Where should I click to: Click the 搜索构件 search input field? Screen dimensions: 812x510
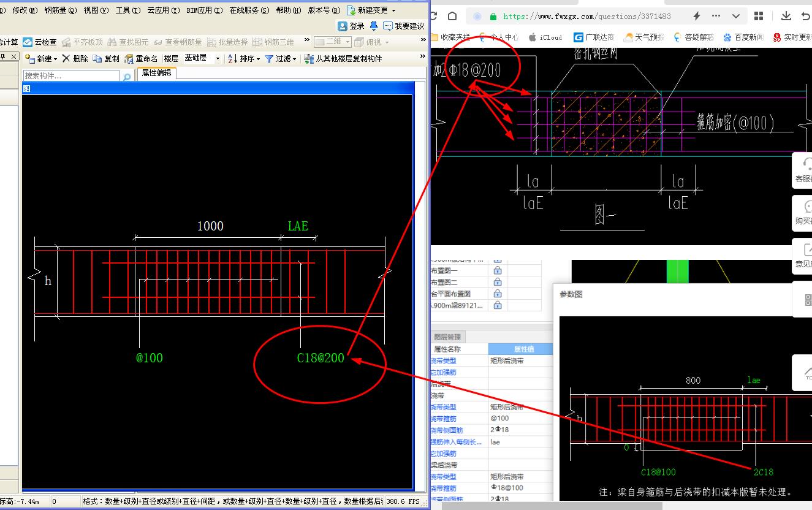tap(72, 76)
